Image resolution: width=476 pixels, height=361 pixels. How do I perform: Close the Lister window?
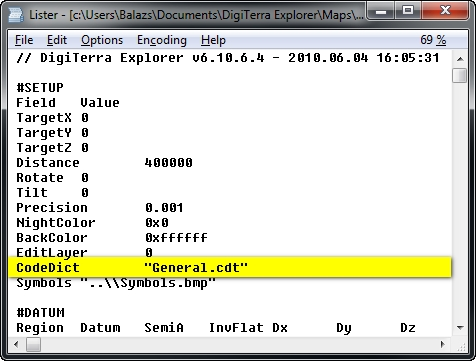[x=445, y=12]
